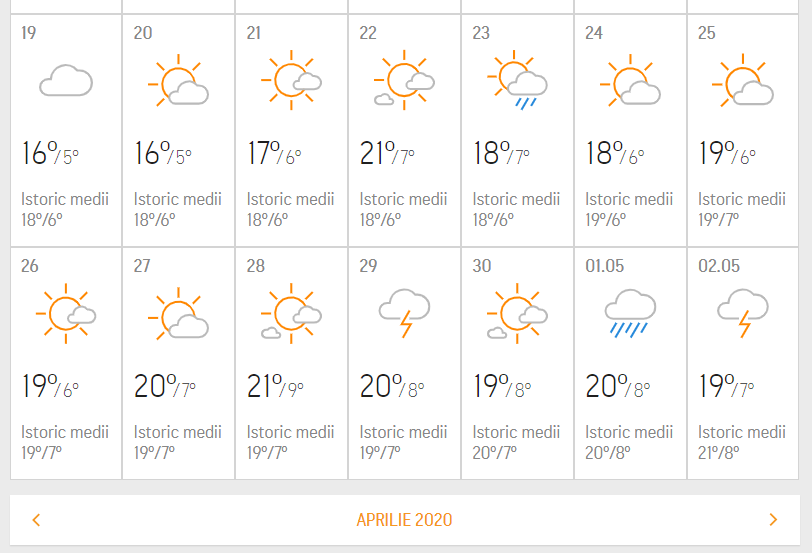Click the 01.05 date label
Viewport: 812px width, 553px height.
(604, 266)
